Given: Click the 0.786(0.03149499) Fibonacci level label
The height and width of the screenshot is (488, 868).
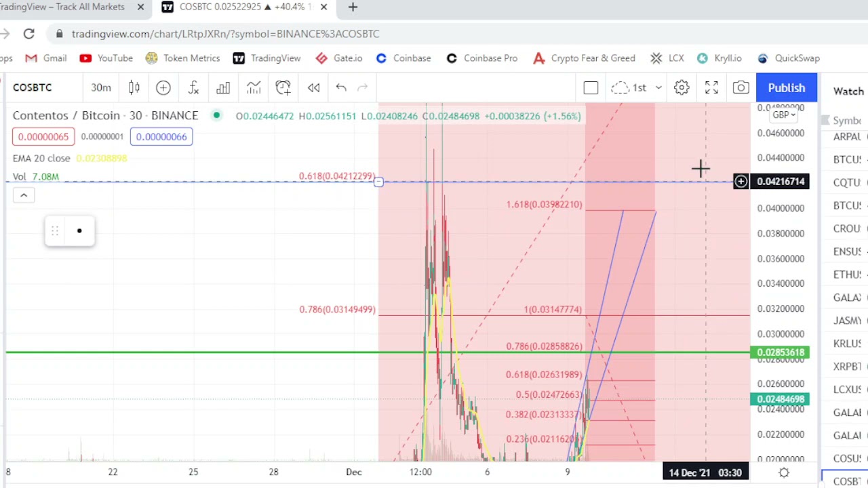Looking at the screenshot, I should [337, 310].
